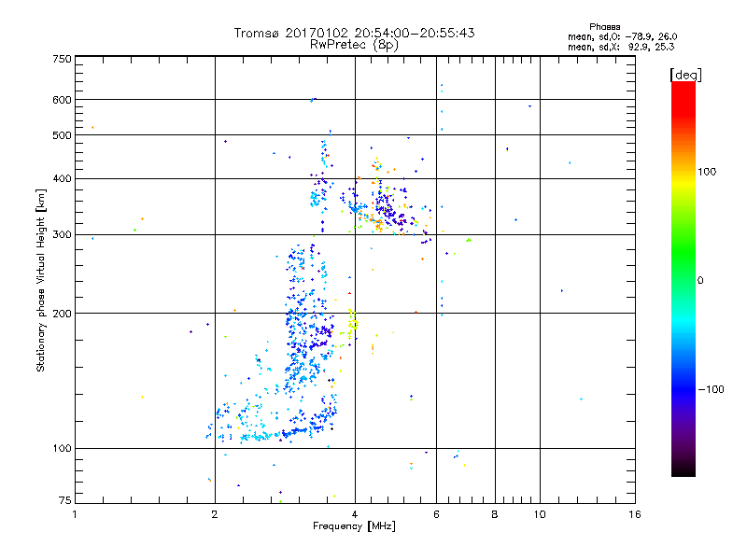This screenshot has height=560, width=747.
Task: Click the y-axis tick label '75'
Action: point(65,500)
